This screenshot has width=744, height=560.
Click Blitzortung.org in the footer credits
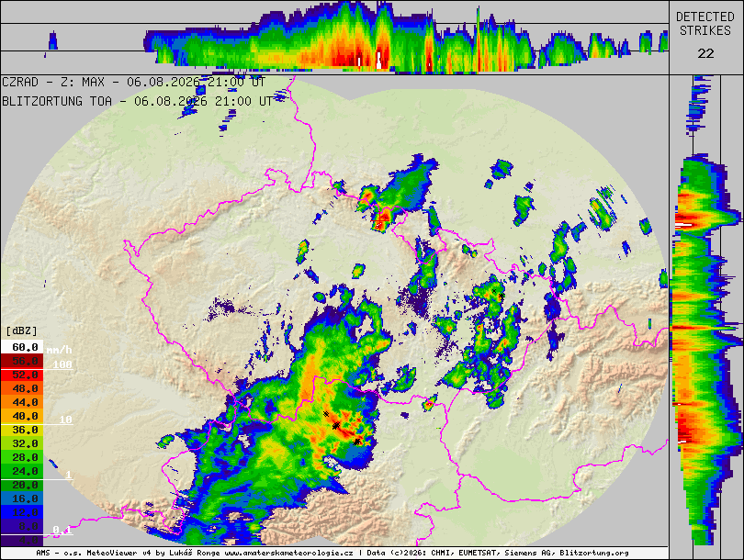594,553
